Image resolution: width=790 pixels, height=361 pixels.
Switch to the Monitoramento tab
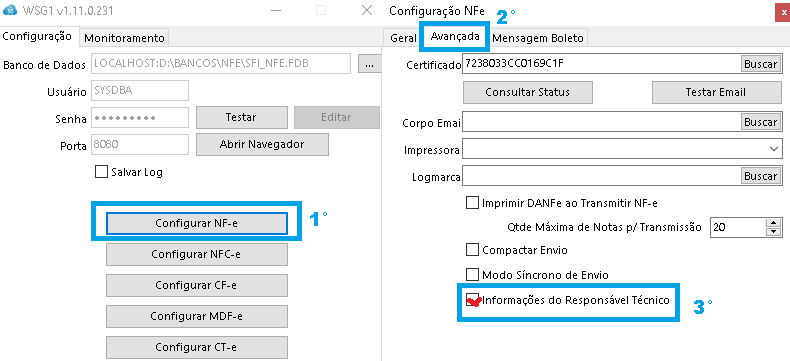[x=124, y=38]
